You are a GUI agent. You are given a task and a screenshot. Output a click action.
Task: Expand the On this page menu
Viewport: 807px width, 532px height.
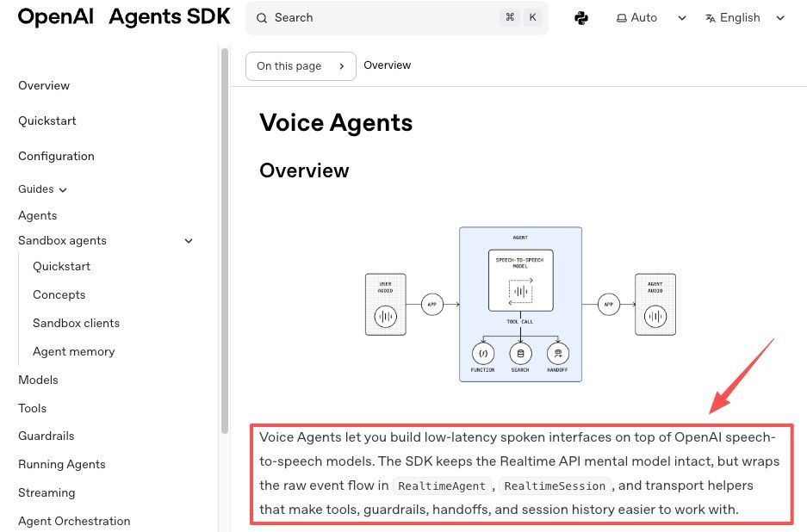tap(301, 66)
